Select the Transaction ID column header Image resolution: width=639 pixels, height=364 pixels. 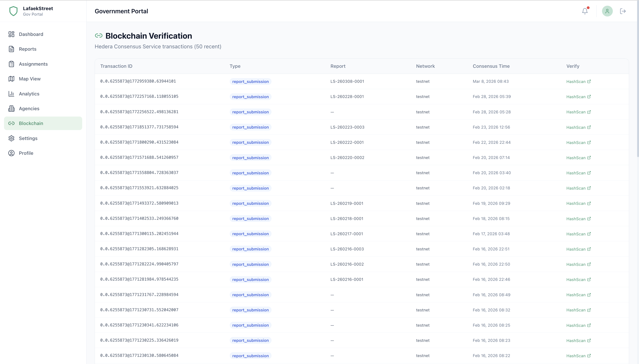(x=116, y=66)
